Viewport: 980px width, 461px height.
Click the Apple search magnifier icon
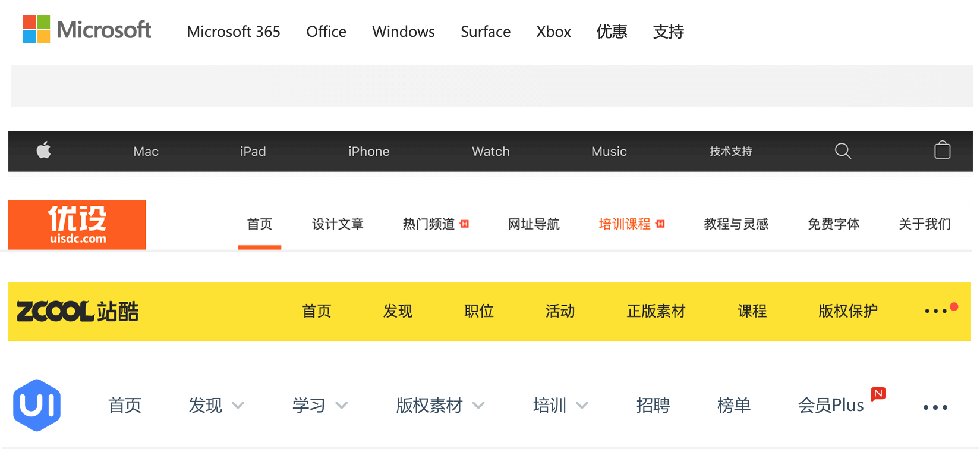(x=843, y=151)
